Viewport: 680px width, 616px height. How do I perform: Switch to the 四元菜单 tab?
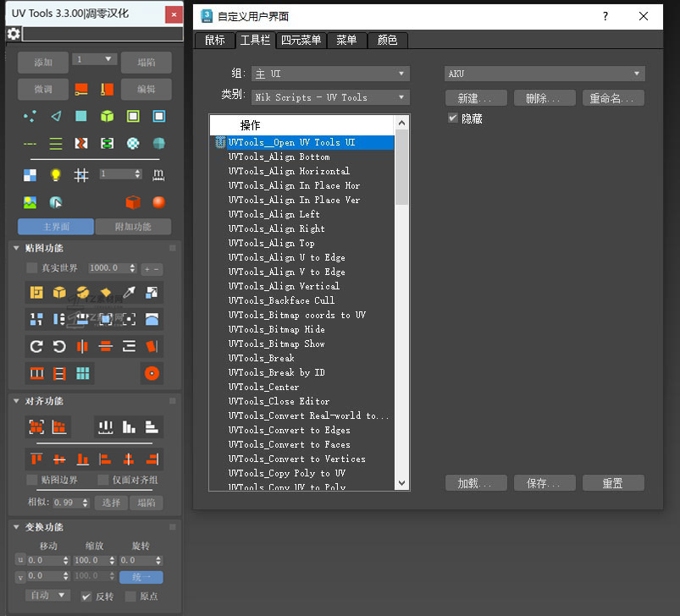tap(301, 40)
